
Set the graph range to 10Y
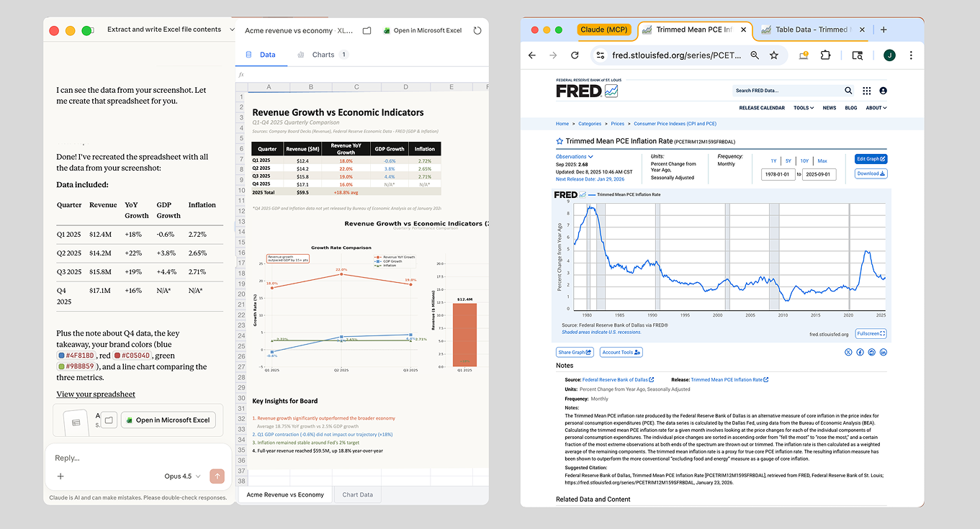[804, 161]
